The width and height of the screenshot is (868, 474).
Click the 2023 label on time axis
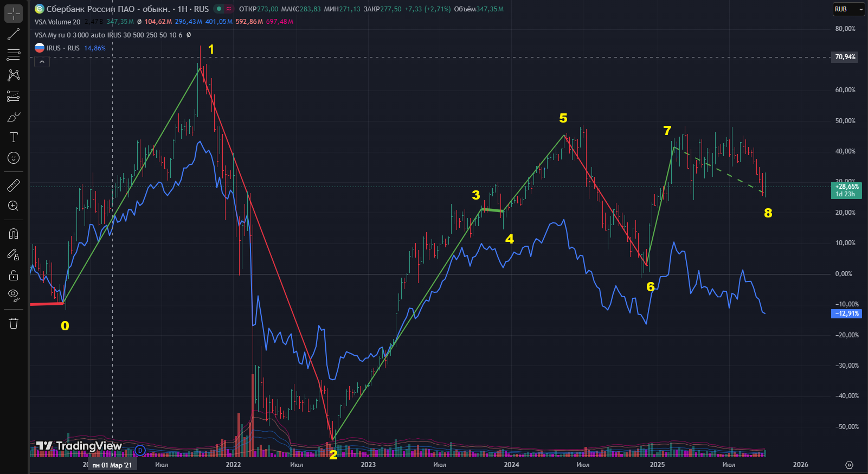(x=368, y=465)
